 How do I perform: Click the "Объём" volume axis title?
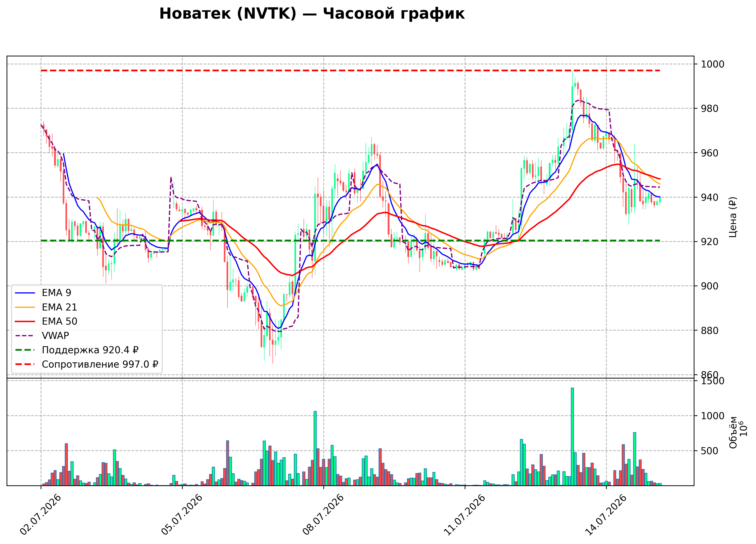(733, 433)
